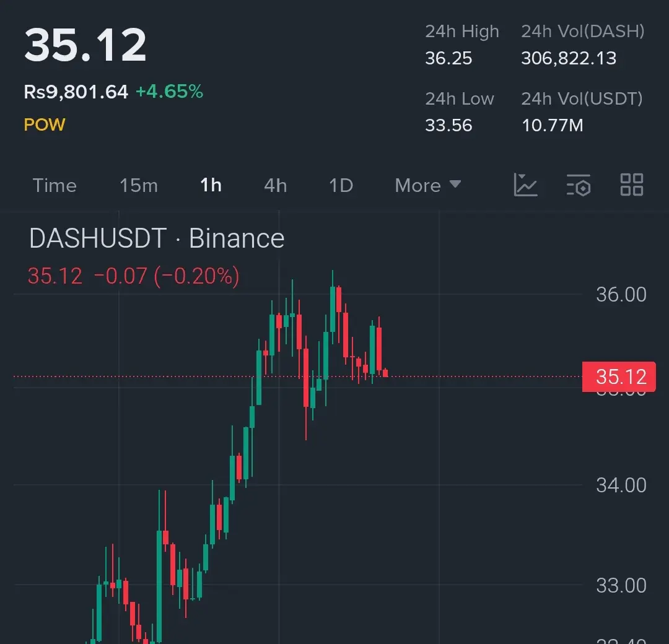Open the chart drawing tools icon
The height and width of the screenshot is (644, 669).
(x=525, y=185)
